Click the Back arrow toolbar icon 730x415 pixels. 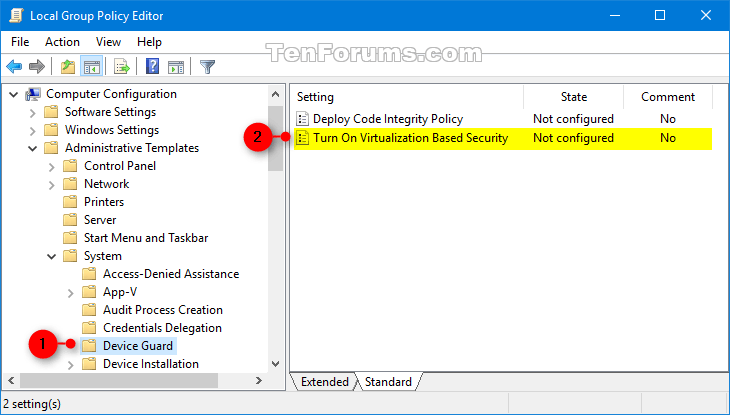point(14,67)
